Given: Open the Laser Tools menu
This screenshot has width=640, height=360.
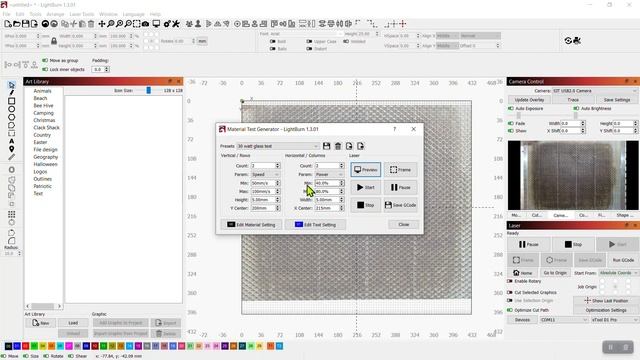Looking at the screenshot, I should pos(82,14).
